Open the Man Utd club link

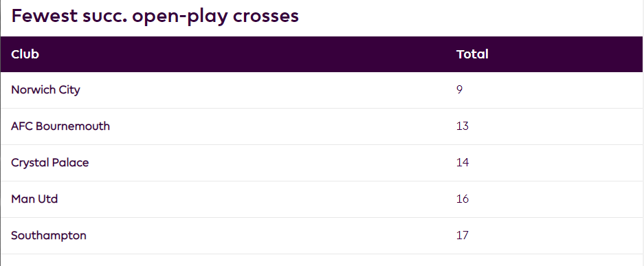click(34, 199)
